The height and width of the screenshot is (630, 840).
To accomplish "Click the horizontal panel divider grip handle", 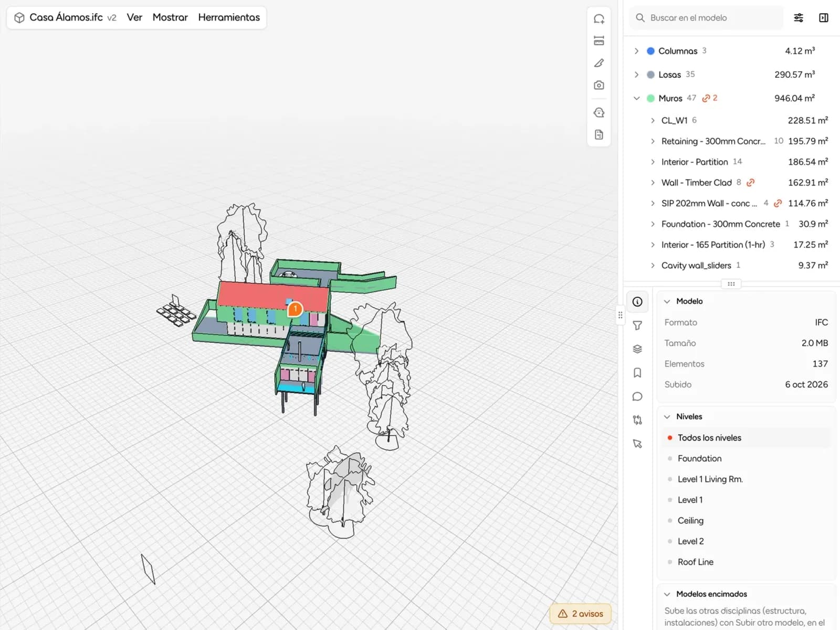I will point(731,283).
